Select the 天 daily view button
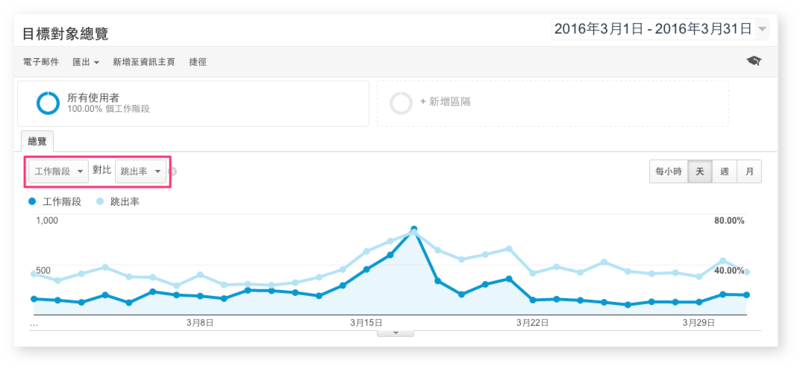The image size is (800, 369). (699, 171)
